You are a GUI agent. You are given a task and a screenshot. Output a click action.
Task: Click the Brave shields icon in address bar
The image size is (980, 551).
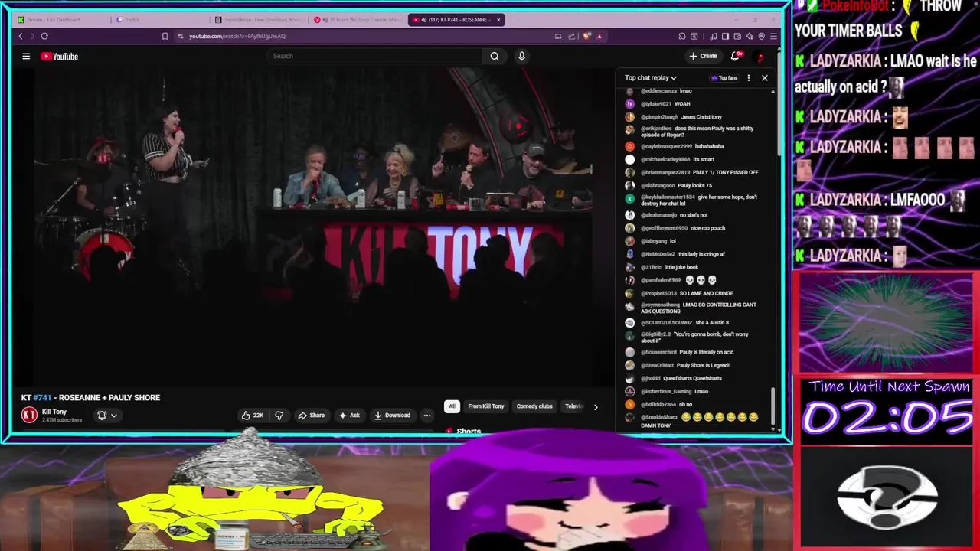point(587,36)
